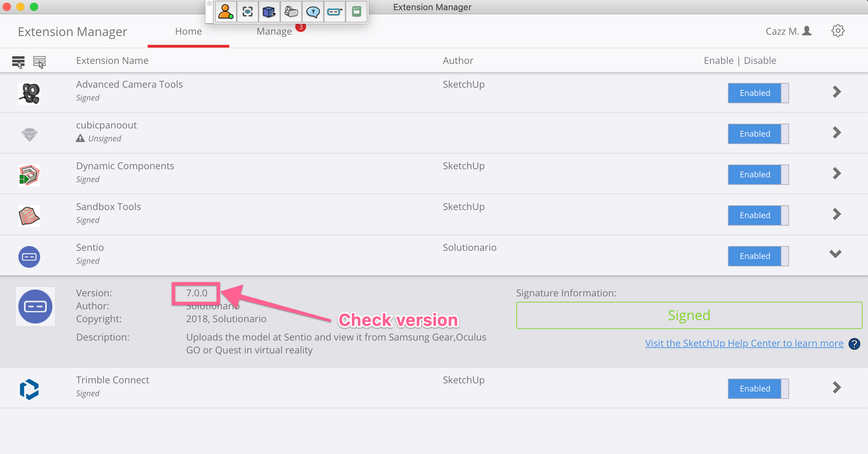Click the Extension Name column header
Screen dimensions: 868x454
112,60
